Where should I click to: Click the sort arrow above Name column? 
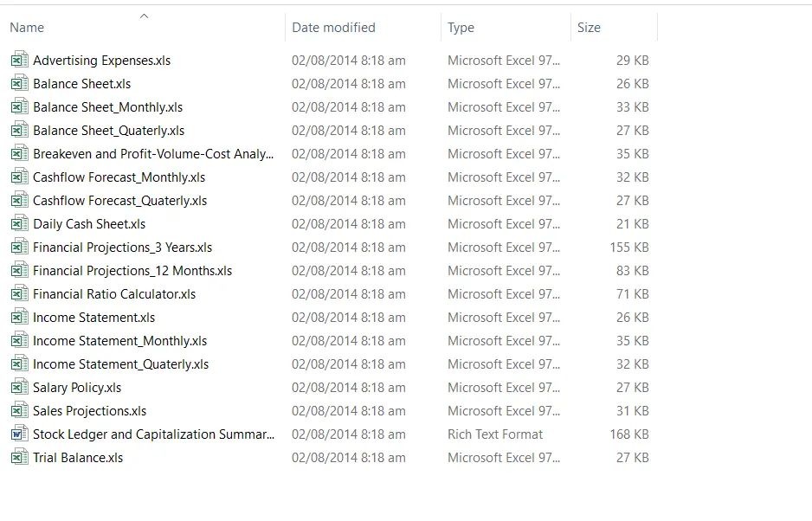[x=144, y=16]
